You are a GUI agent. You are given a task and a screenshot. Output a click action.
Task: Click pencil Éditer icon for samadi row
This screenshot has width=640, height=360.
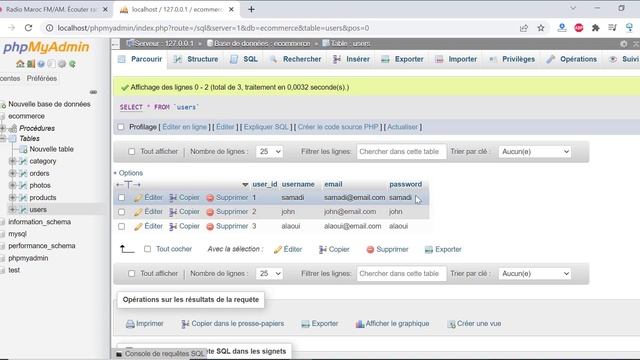(x=138, y=198)
